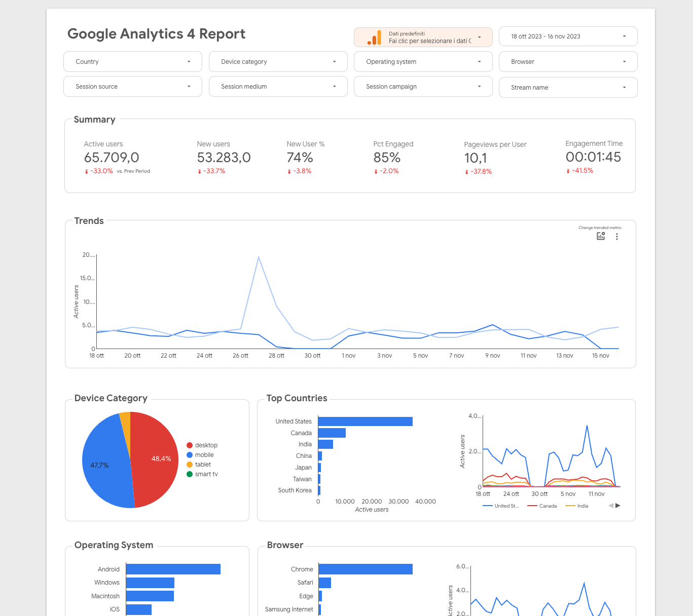This screenshot has height=616, width=693.
Task: Click the United States bar in Top Countries
Action: (365, 421)
